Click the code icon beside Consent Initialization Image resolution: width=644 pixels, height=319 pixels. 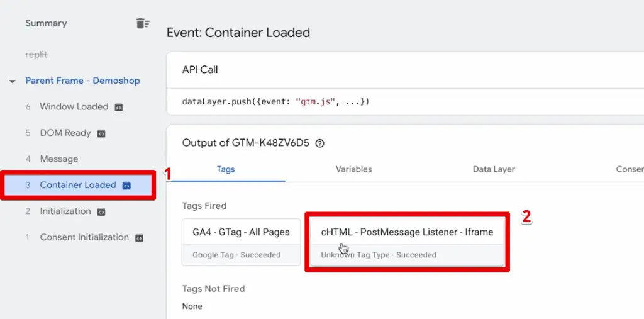click(139, 238)
